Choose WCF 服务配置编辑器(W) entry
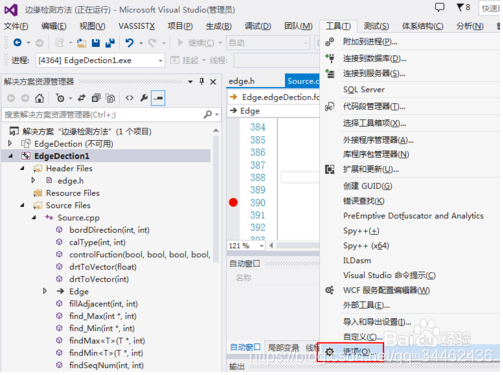This screenshot has width=503, height=375. point(386,290)
